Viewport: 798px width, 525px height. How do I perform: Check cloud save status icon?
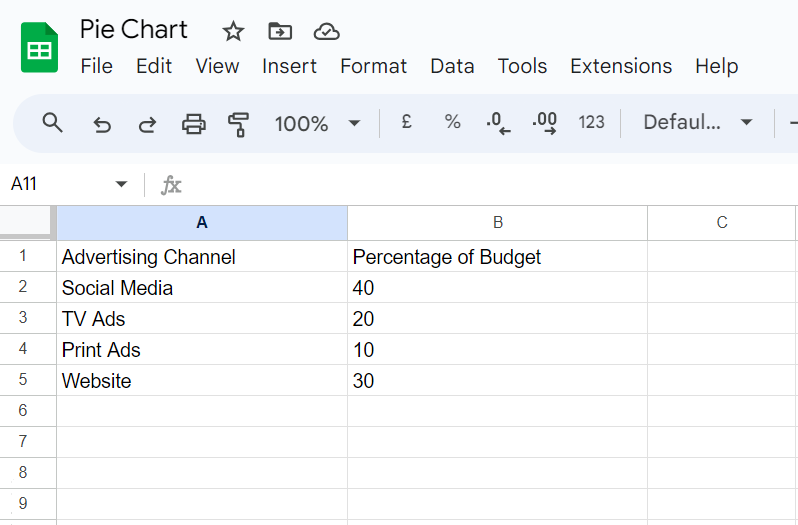tap(326, 32)
